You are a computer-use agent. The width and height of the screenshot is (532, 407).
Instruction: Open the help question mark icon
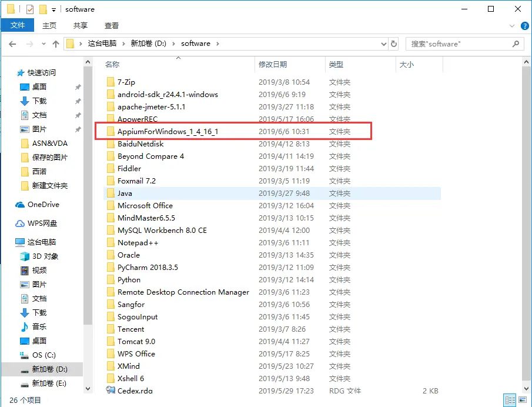[x=524, y=26]
